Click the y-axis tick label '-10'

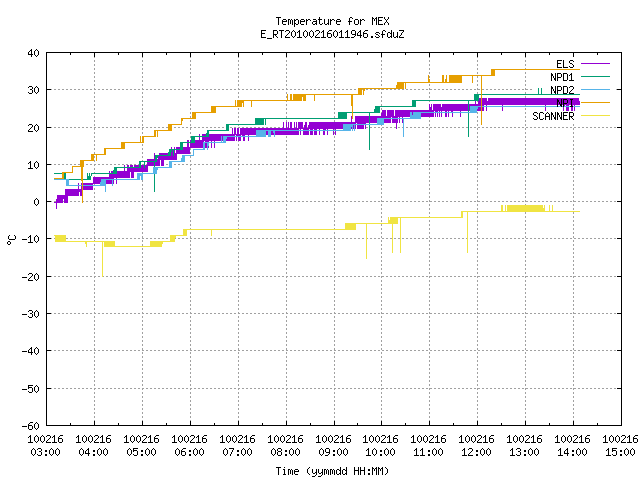click(31, 239)
